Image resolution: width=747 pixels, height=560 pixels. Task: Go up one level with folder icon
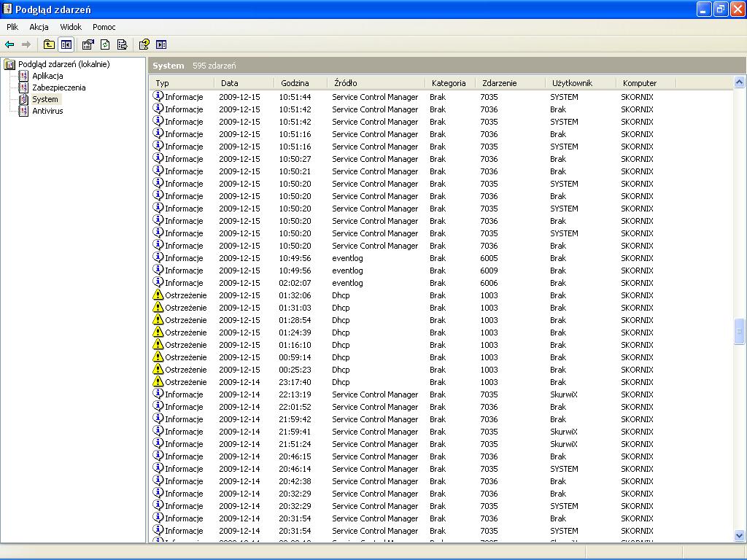49,44
